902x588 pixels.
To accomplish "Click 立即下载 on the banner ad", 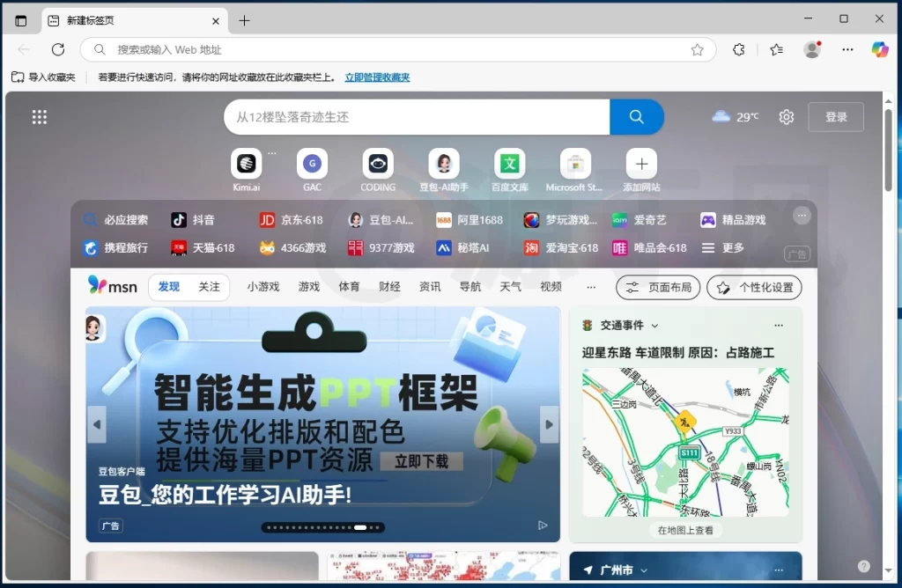I will pos(422,461).
